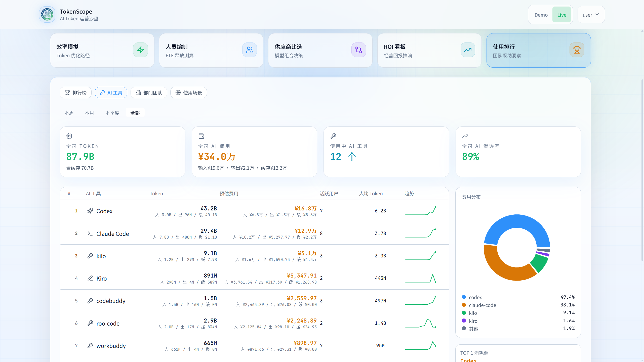Click the gray 其他 legend dot
The height and width of the screenshot is (362, 644).
point(464,329)
